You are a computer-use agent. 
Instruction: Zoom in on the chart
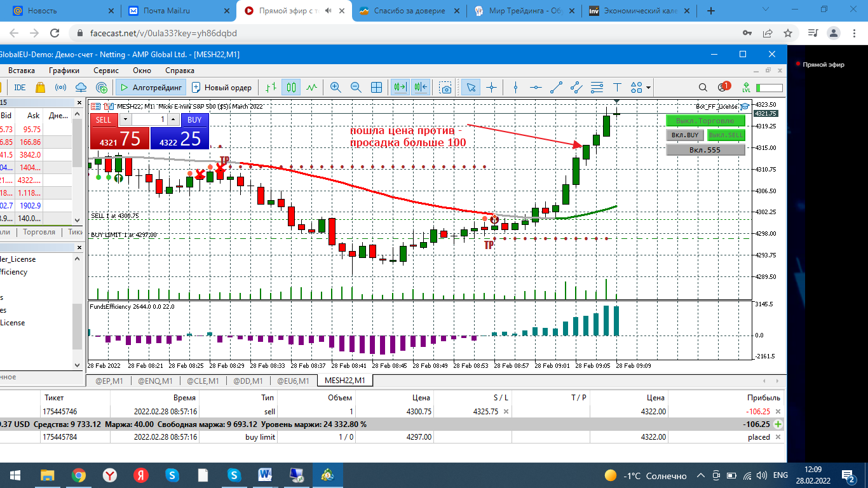[336, 88]
